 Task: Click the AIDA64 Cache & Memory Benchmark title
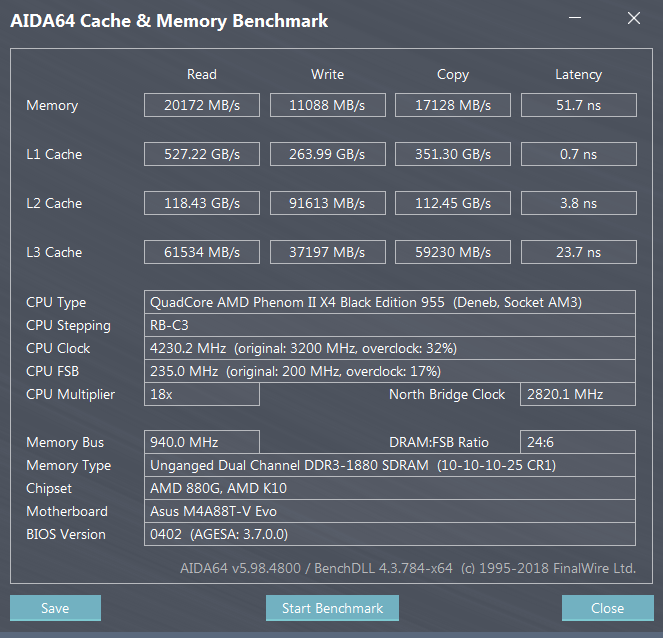click(x=169, y=21)
